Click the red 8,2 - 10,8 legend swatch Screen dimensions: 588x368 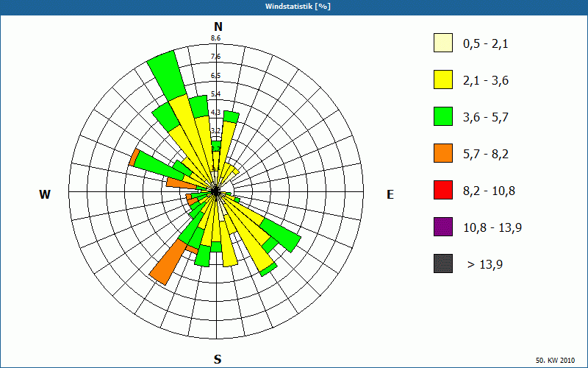pos(443,190)
